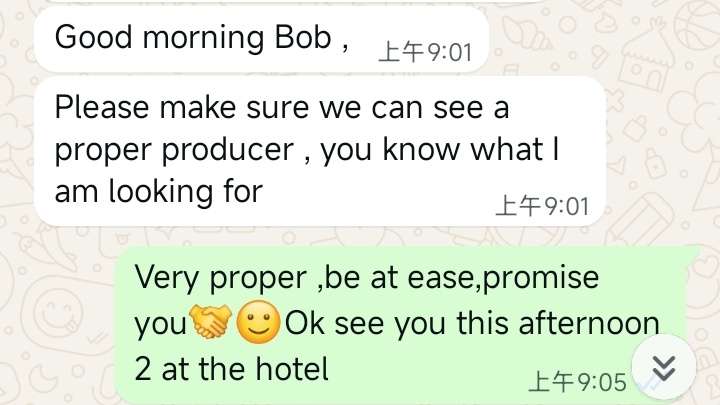This screenshot has height=405, width=720.
Task: Click the word "Bob" in greeting
Action: click(303, 37)
